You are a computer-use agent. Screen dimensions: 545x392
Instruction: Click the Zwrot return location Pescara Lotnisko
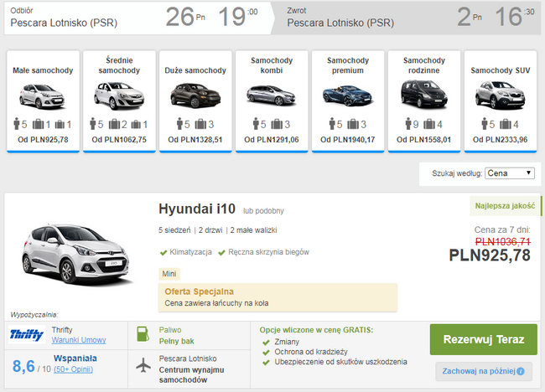pyautogui.click(x=340, y=23)
